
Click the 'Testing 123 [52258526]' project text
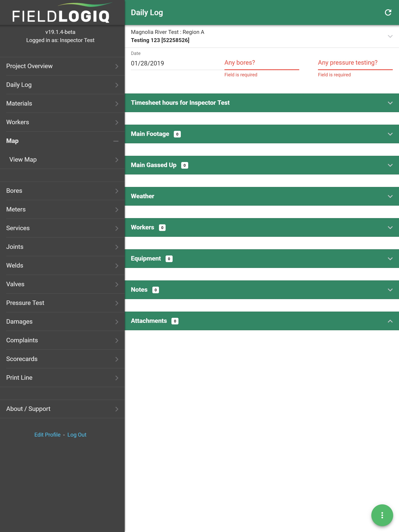pos(160,40)
